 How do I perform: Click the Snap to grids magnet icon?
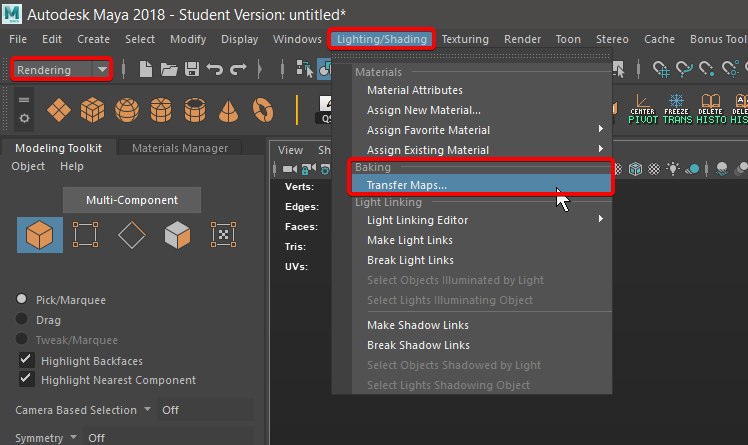pyautogui.click(x=661, y=70)
